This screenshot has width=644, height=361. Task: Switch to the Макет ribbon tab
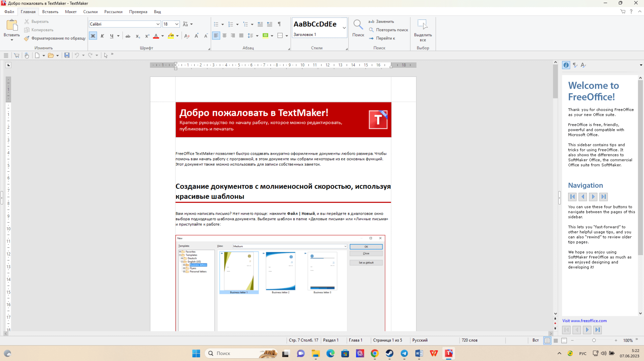point(71,12)
